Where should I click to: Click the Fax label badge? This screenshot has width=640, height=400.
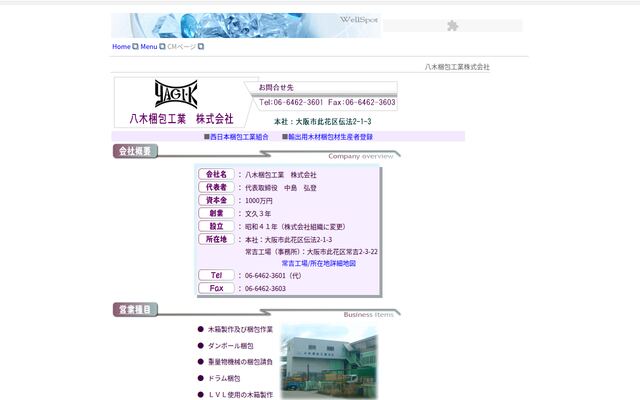(x=216, y=288)
